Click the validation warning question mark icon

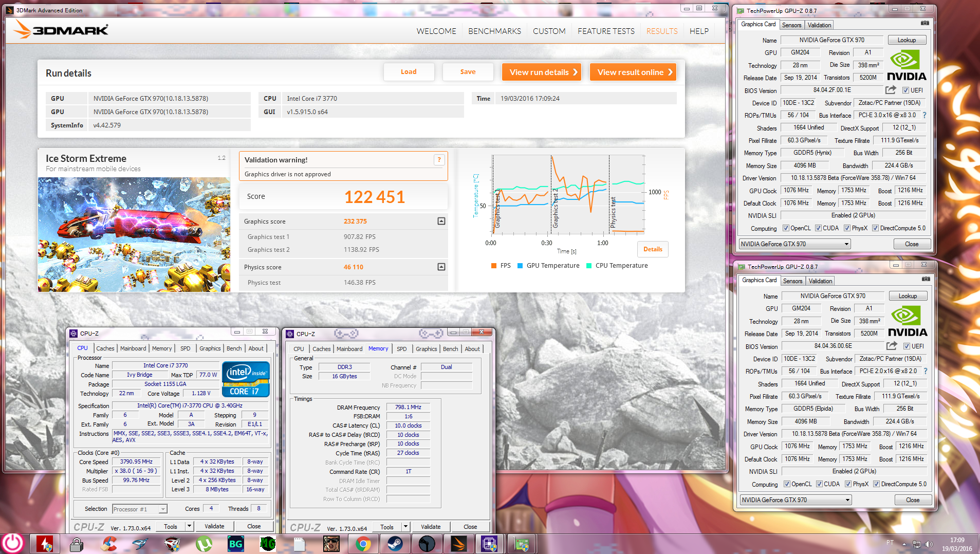click(439, 160)
